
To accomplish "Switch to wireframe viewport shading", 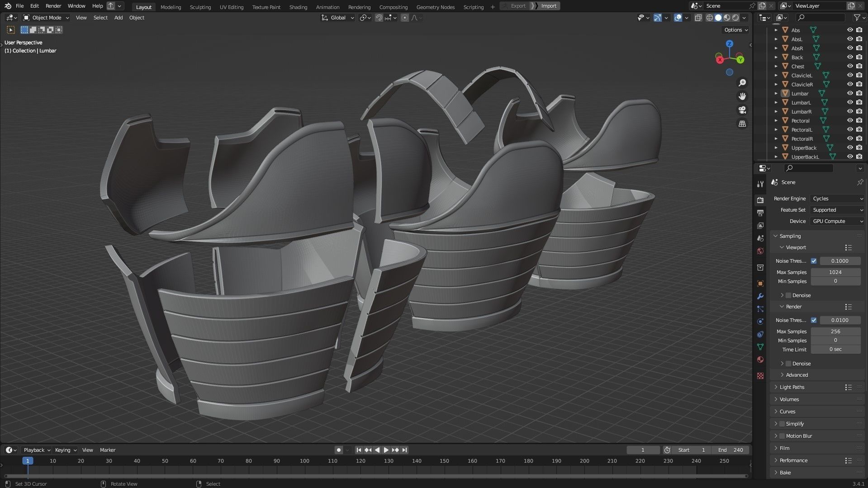I will tap(709, 18).
